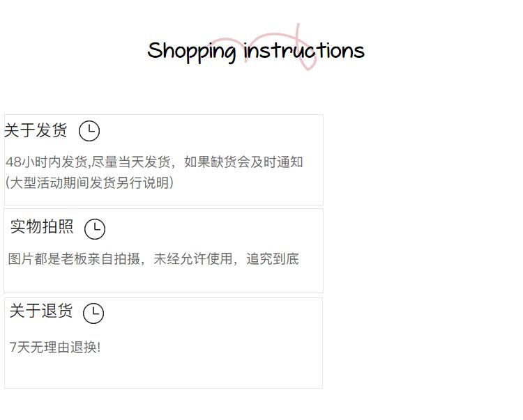Click the clock icon beside 实物拍照
523x420 pixels.
pyautogui.click(x=95, y=229)
